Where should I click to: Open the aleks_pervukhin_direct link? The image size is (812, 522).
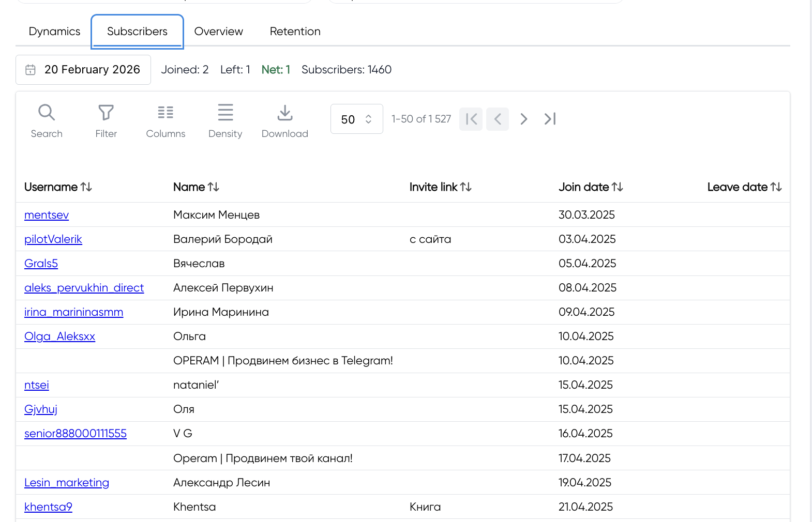click(84, 288)
